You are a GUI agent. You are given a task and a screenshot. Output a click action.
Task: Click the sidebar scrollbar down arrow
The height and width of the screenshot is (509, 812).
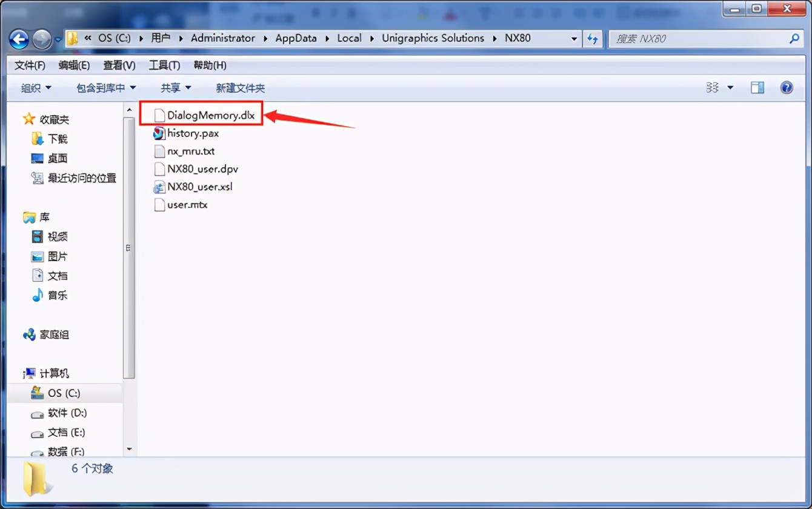click(x=128, y=449)
